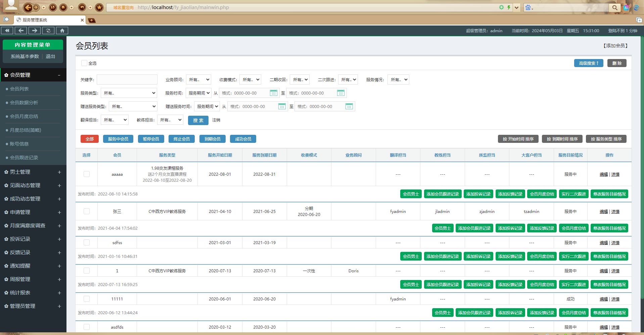Open calendar picker for 服务时间 start date
Image resolution: width=644 pixels, height=335 pixels.
click(x=274, y=93)
